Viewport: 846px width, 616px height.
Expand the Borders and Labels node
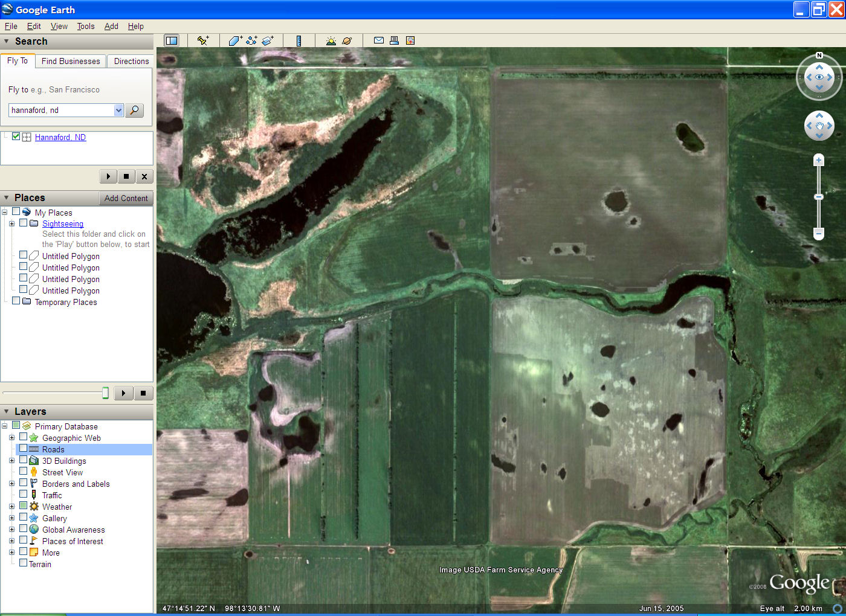tap(11, 484)
